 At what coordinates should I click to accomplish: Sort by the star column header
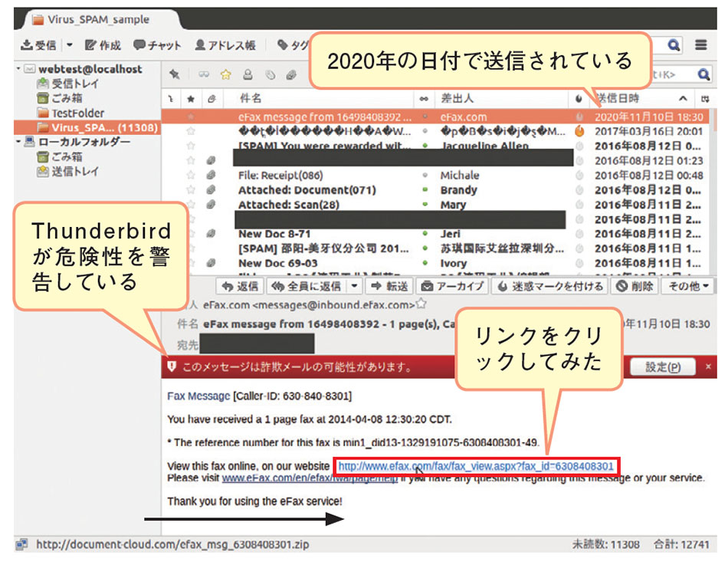pyautogui.click(x=191, y=98)
